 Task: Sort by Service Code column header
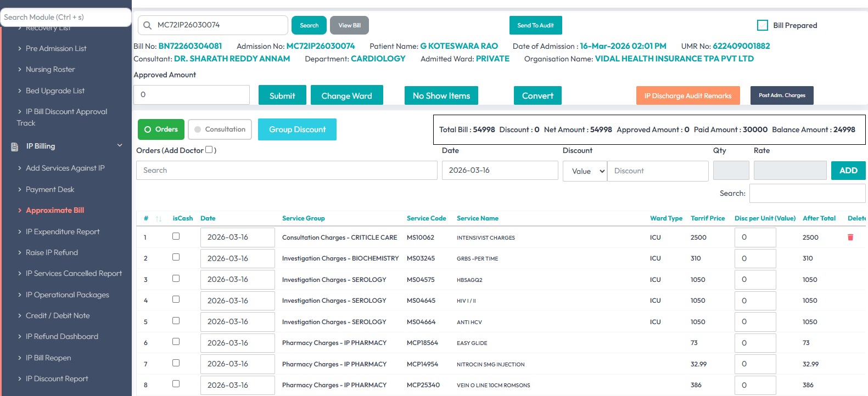(x=426, y=218)
